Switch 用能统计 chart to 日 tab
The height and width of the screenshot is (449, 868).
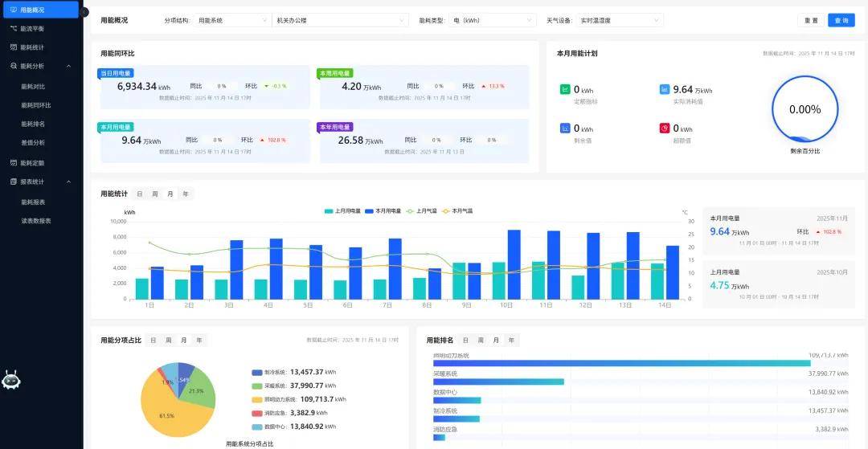pos(140,194)
